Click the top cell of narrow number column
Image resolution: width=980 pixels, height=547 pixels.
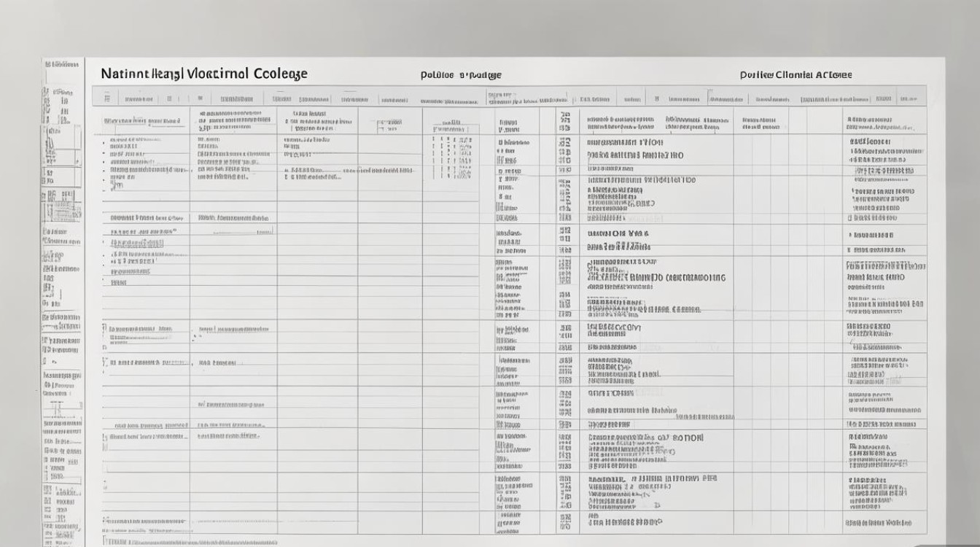coord(564,120)
